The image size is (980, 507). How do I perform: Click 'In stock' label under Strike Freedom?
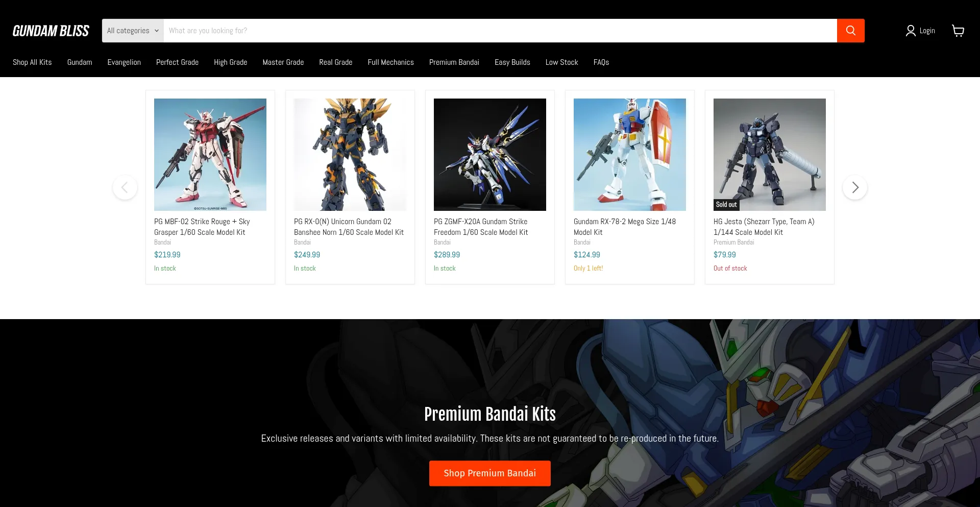pyautogui.click(x=445, y=269)
